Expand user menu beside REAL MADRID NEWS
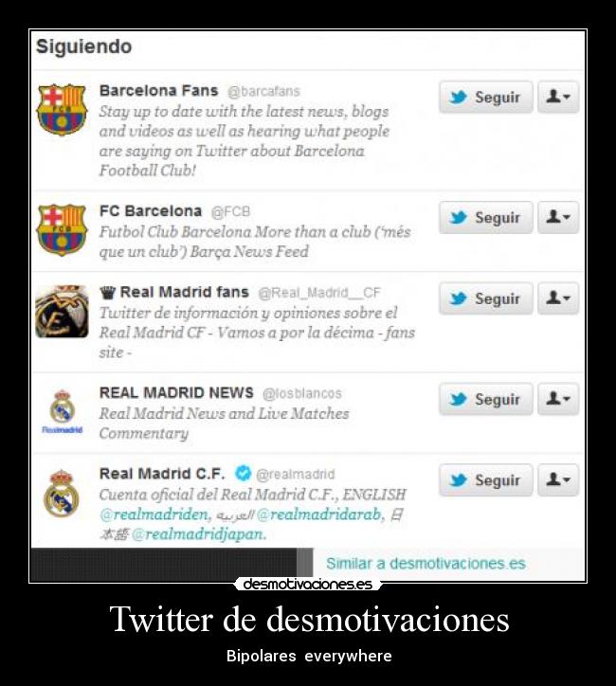 tap(558, 399)
